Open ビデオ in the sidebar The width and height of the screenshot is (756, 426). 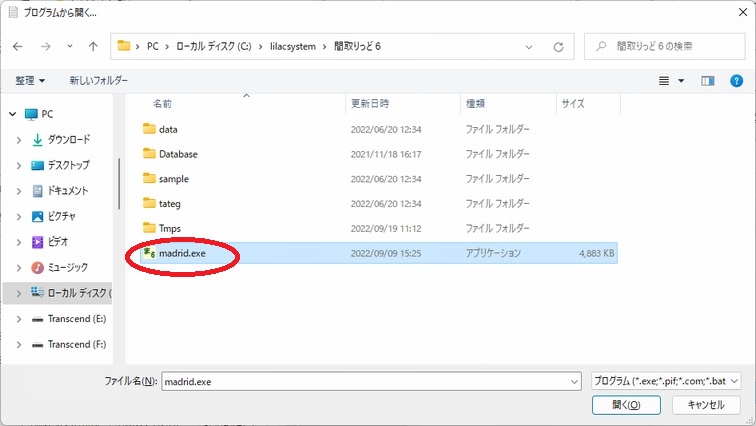(57, 242)
